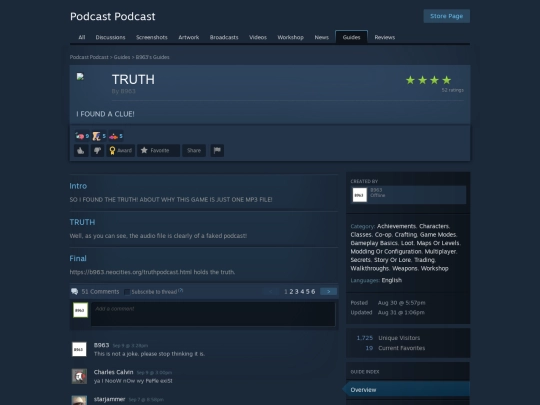Click the thumbs down rate icon
Viewport: 540px width, 405px height.
point(97,150)
